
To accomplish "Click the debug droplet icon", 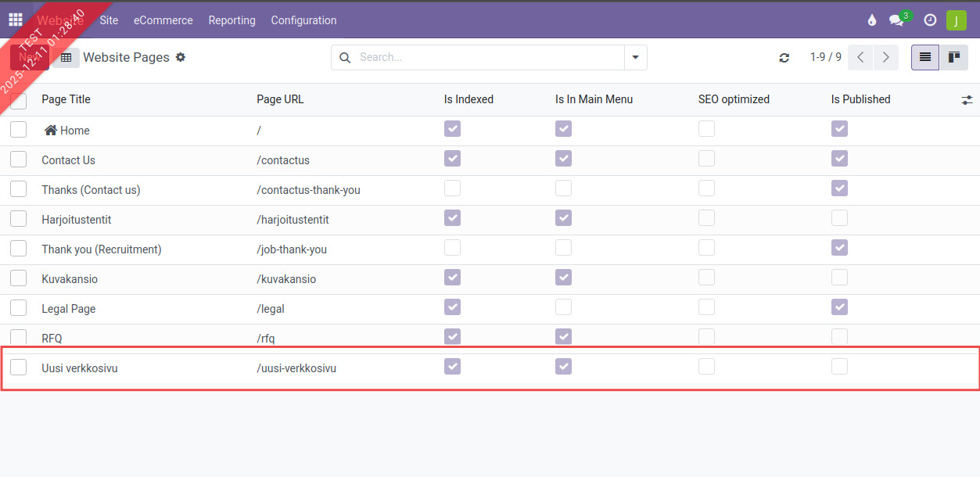I will [872, 20].
